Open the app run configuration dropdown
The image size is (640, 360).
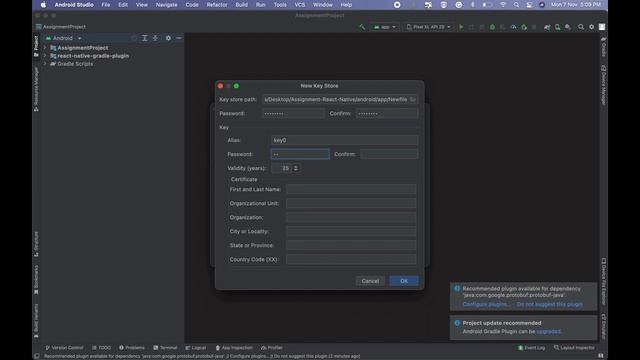click(384, 27)
